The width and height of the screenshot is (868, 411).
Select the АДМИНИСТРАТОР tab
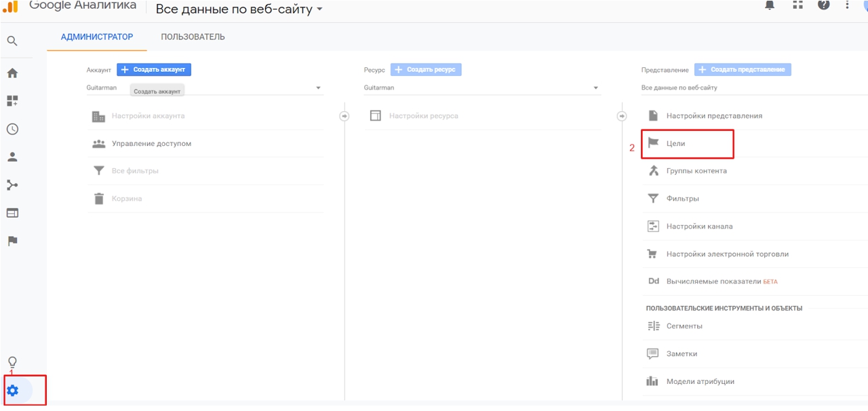97,37
